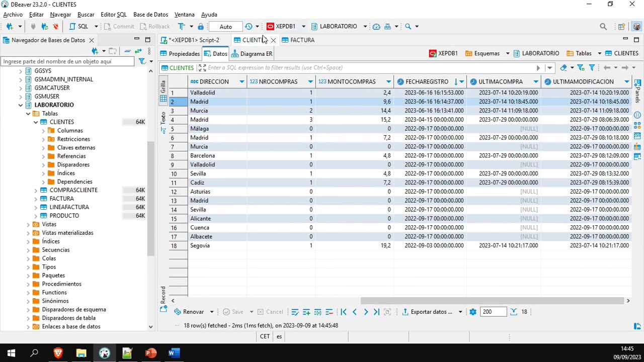Screen dimensions: 644x362
Task: Expand the Columnas folder under CLIENTES
Action: 43,131
